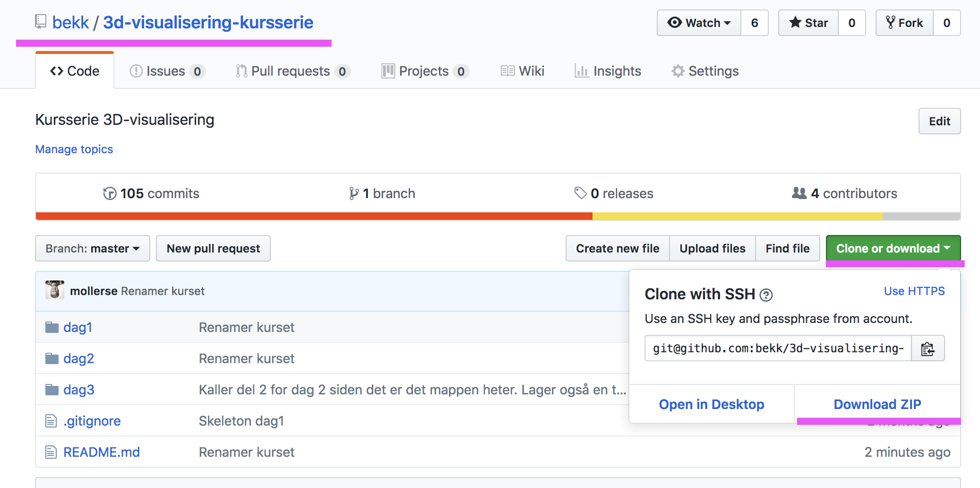Image resolution: width=980 pixels, height=488 pixels.
Task: Open the Branch: master dropdown
Action: pyautogui.click(x=93, y=248)
